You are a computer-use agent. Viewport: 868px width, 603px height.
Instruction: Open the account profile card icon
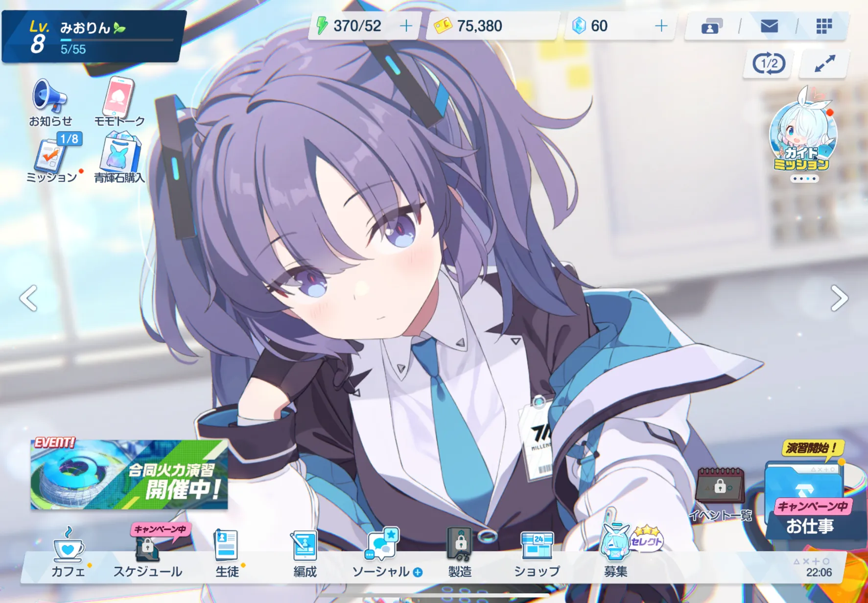[x=712, y=26]
